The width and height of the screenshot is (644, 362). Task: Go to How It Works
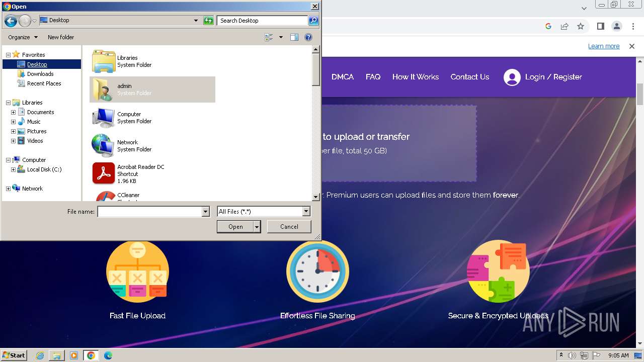tap(416, 77)
